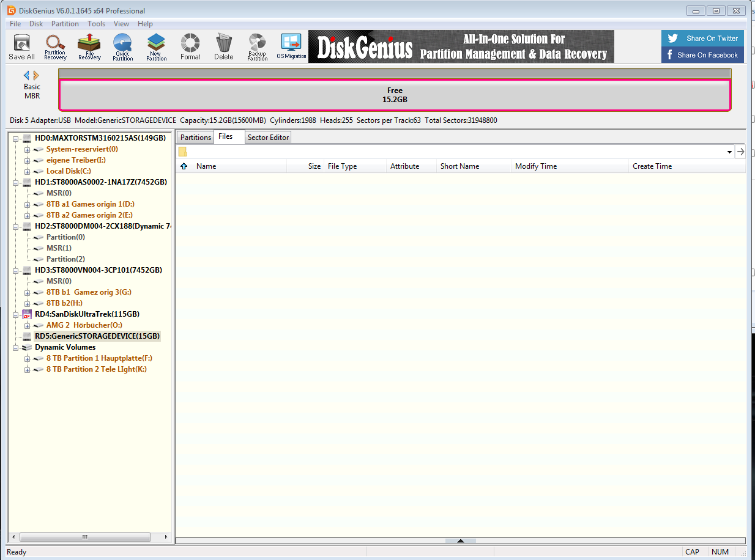Click the Attribute column header
The image size is (755, 560).
click(411, 166)
